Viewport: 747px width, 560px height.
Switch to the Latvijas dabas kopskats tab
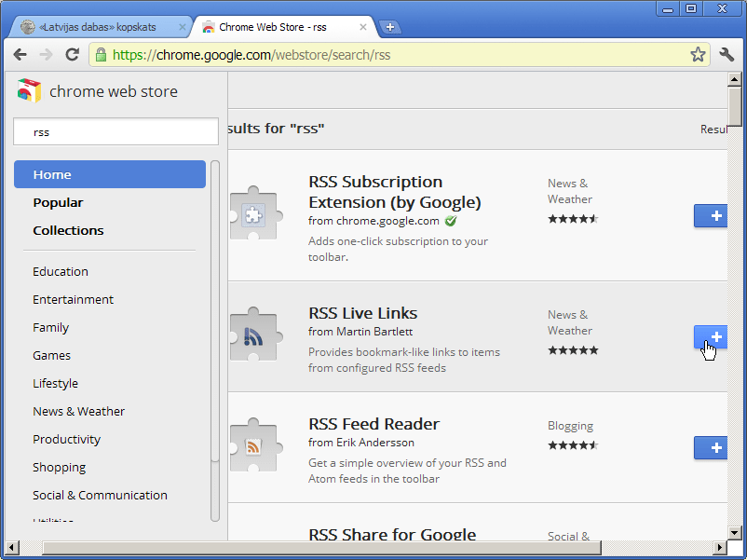click(100, 27)
